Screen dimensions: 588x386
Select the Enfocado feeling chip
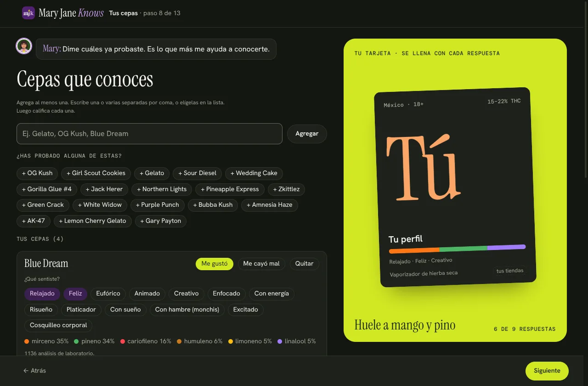coord(226,294)
